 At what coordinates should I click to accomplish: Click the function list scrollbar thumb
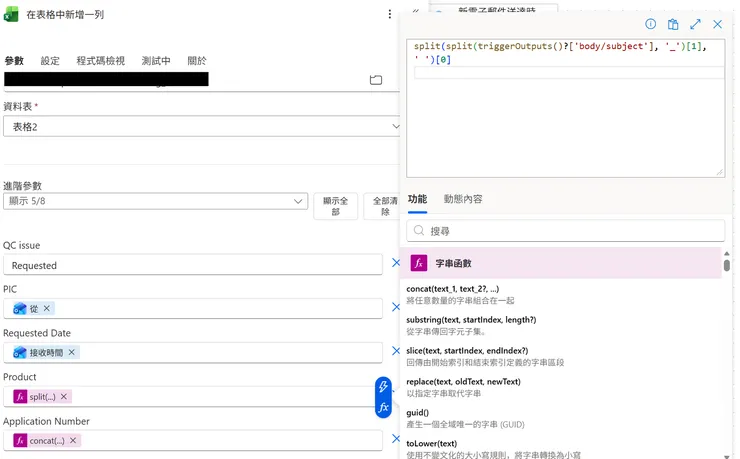coord(727,265)
